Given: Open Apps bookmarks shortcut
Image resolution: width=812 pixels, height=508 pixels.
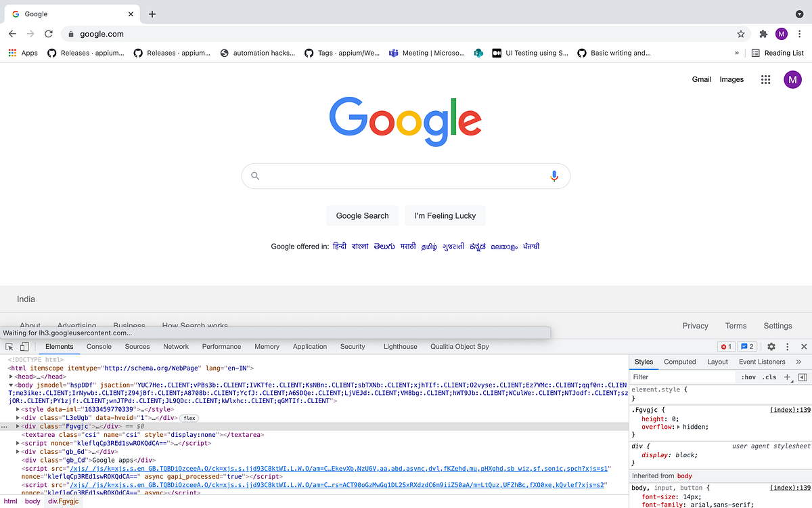Looking at the screenshot, I should point(23,53).
